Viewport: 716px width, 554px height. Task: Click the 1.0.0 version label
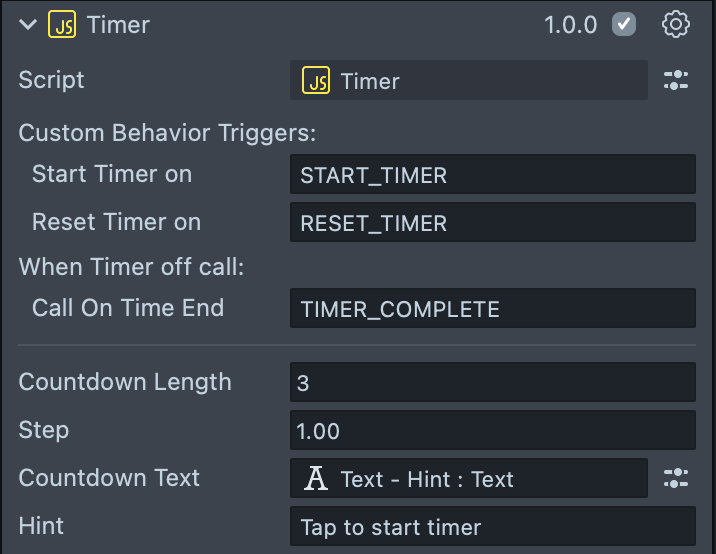click(x=570, y=25)
